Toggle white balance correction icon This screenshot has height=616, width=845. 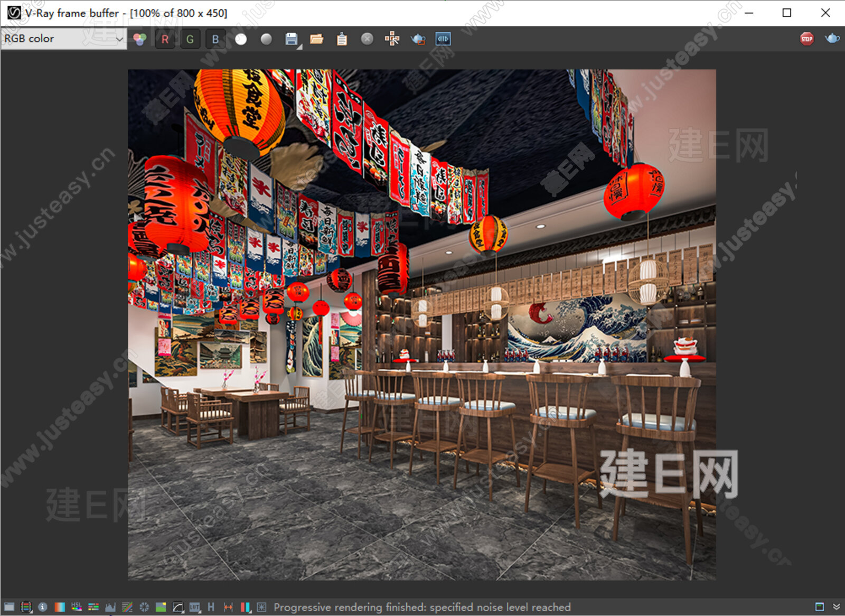click(60, 607)
